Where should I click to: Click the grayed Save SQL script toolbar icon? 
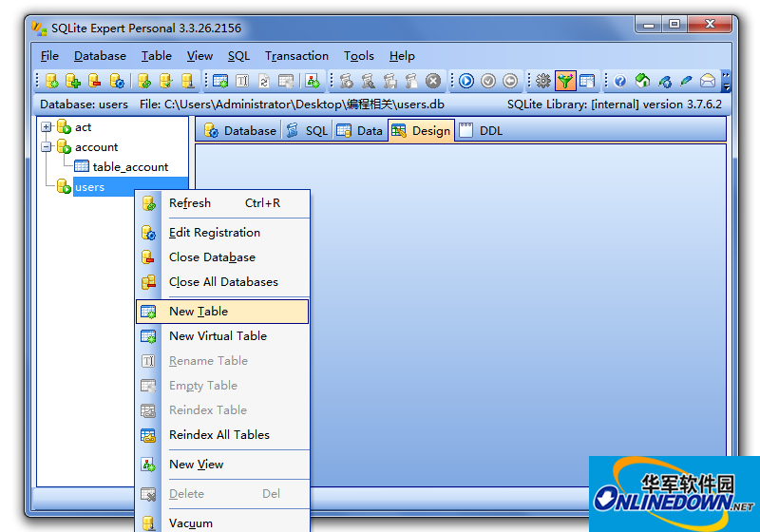389,81
